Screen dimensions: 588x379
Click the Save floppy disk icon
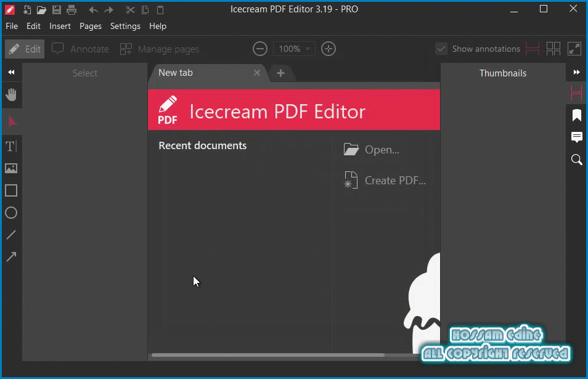tap(57, 10)
